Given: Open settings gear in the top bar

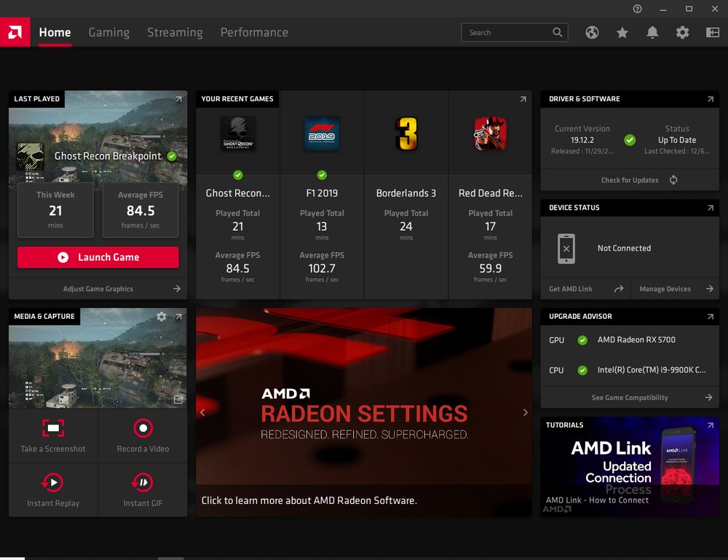Looking at the screenshot, I should coord(683,33).
